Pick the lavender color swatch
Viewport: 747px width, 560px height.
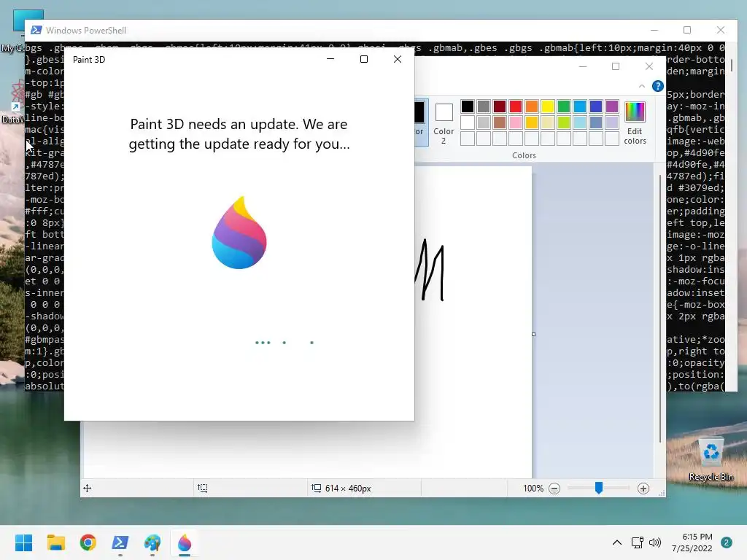coord(612,122)
